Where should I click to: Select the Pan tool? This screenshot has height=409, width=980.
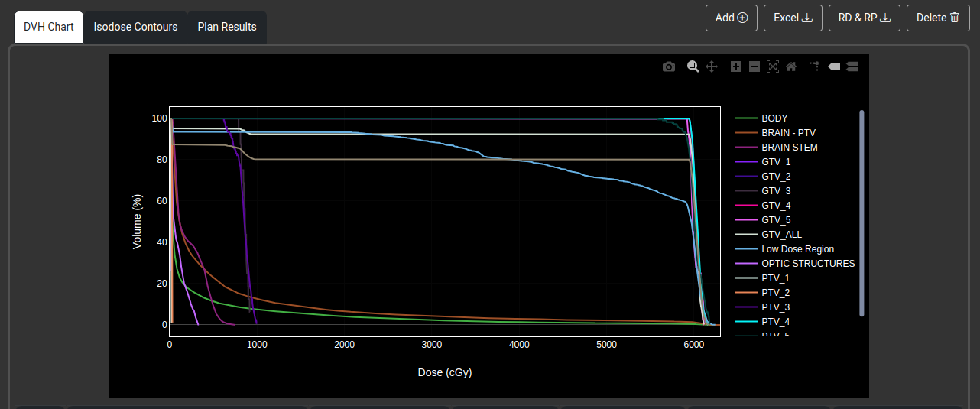(711, 67)
